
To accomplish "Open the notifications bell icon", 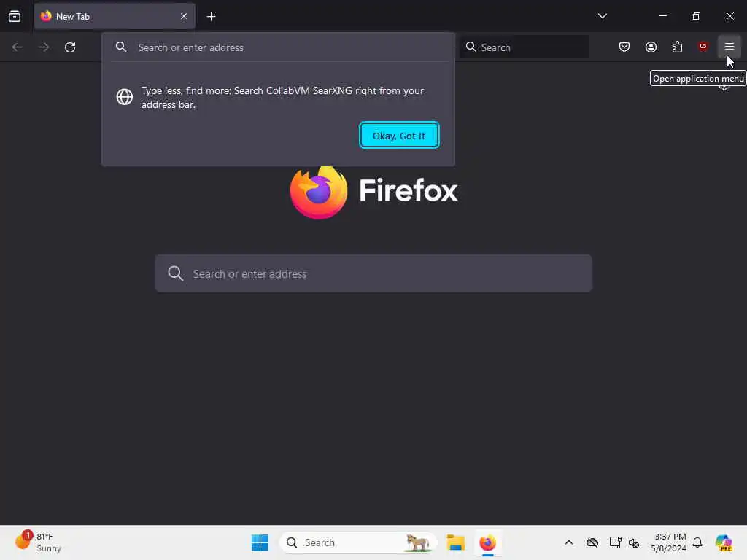I will pyautogui.click(x=697, y=542).
